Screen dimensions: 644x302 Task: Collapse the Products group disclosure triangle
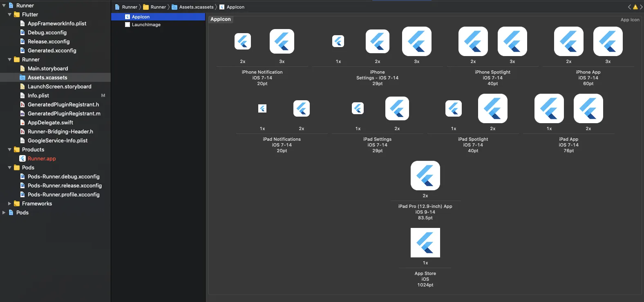[10, 149]
